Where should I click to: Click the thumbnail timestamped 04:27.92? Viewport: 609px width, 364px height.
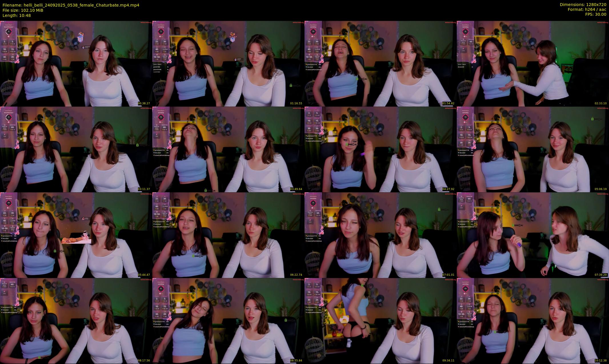(x=380, y=149)
